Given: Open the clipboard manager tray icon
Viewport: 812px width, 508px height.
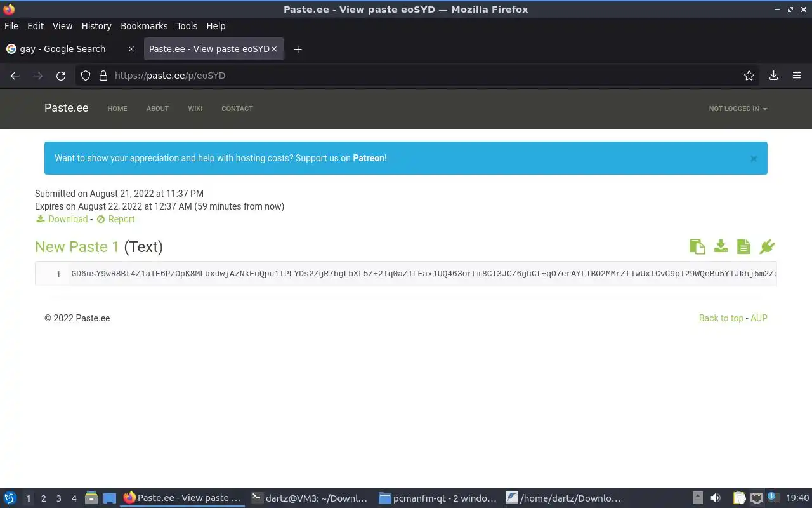Looking at the screenshot, I should 739,498.
